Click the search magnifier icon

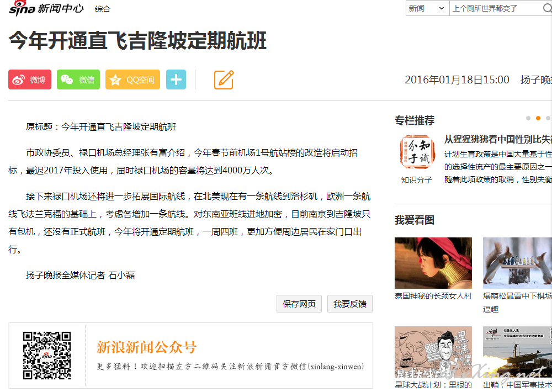point(547,8)
